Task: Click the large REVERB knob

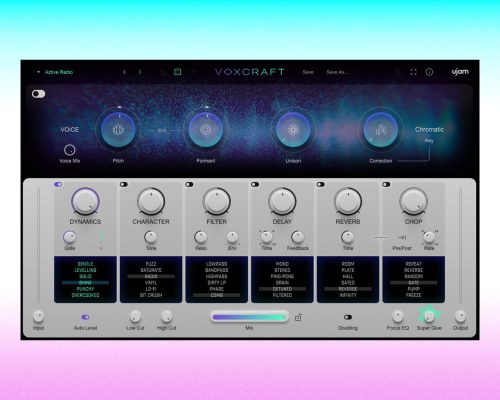Action: tap(348, 201)
